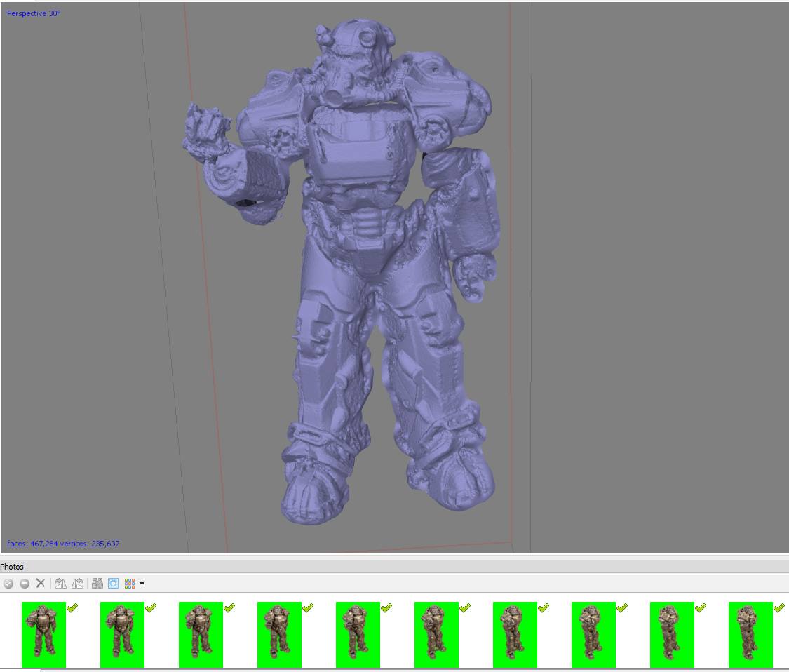Toggle the highlighted blue masks view icon
This screenshot has width=789, height=672.
click(x=113, y=584)
